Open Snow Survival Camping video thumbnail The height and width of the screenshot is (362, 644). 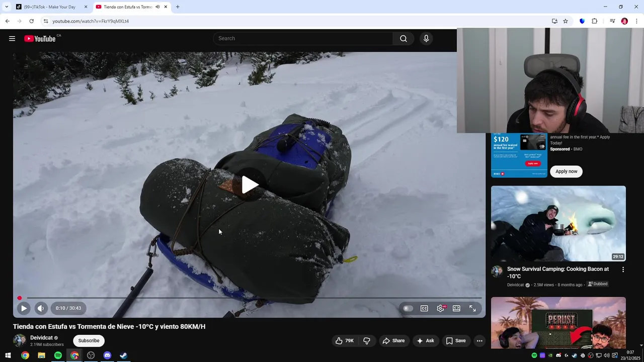coord(558,224)
